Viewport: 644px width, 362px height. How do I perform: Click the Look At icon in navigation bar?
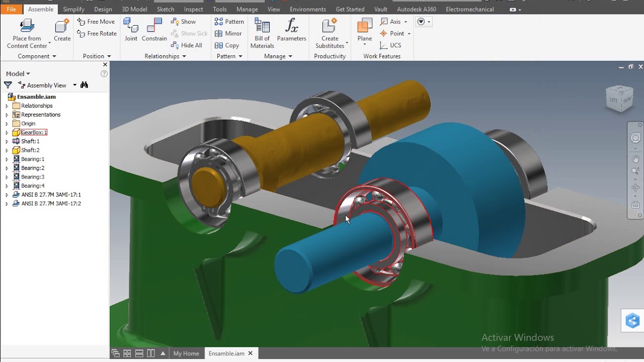(635, 205)
